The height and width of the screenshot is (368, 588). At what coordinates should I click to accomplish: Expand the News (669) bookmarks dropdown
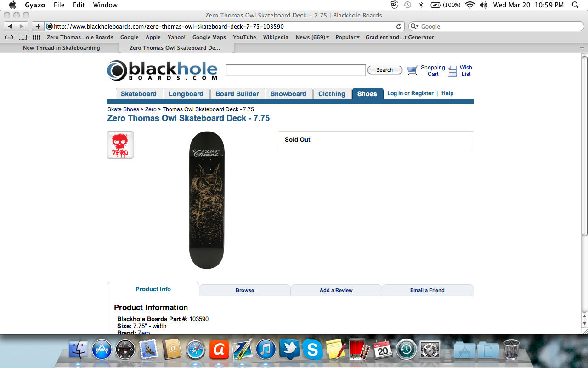(x=312, y=37)
